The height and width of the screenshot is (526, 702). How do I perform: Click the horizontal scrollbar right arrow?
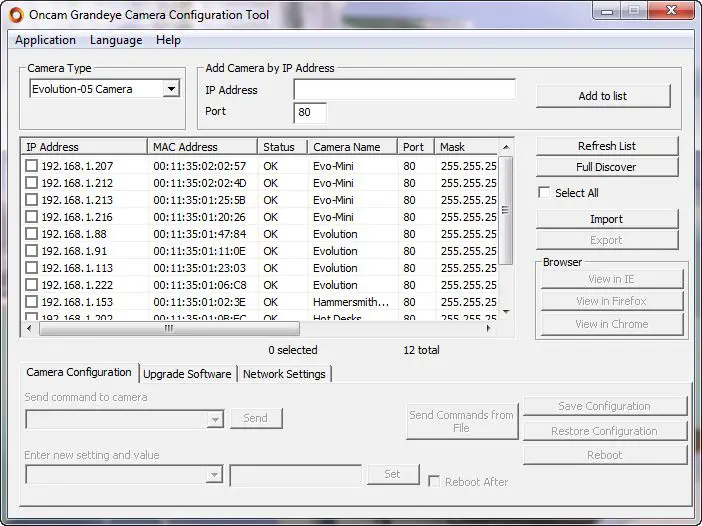coord(488,328)
